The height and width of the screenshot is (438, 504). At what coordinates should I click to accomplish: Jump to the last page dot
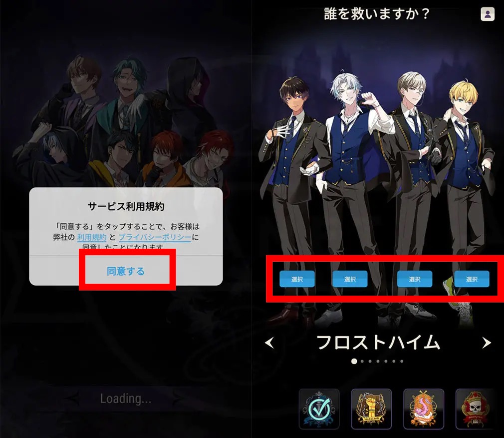point(402,361)
